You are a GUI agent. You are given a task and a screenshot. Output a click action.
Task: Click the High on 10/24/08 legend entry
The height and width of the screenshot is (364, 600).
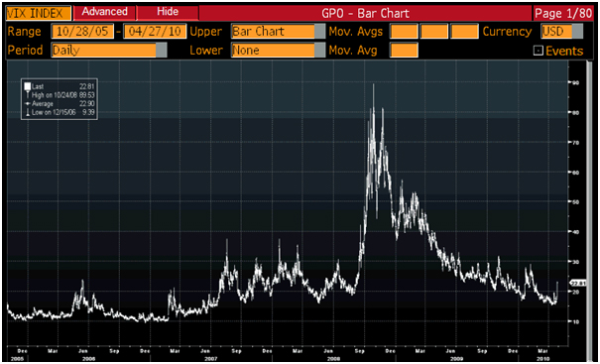point(60,95)
